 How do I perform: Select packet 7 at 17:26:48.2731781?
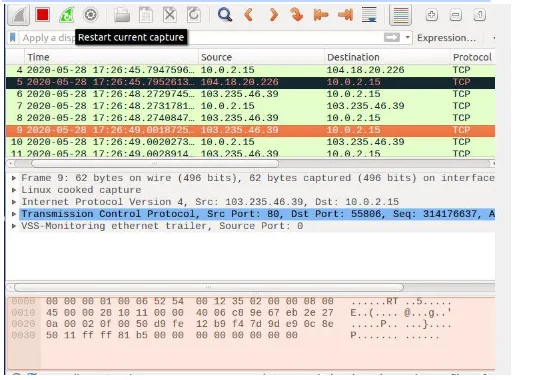point(250,106)
